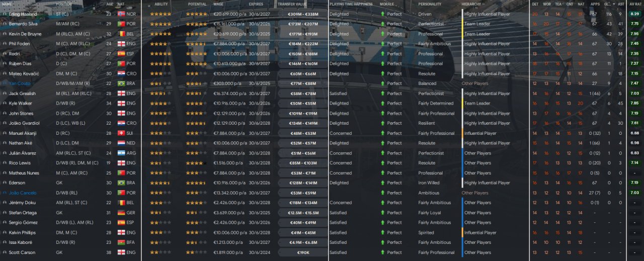
Task: Click the info icon beside Erling Haaland
Action: coord(5,14)
